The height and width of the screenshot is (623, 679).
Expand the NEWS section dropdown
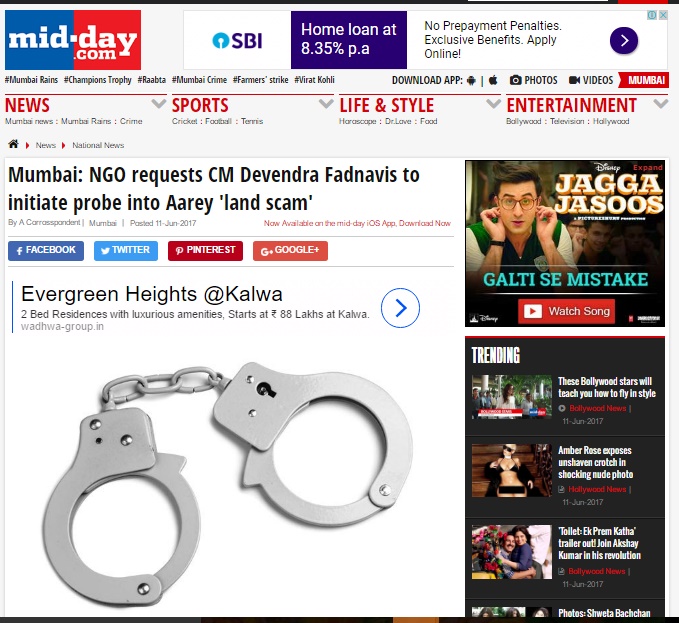(x=158, y=104)
